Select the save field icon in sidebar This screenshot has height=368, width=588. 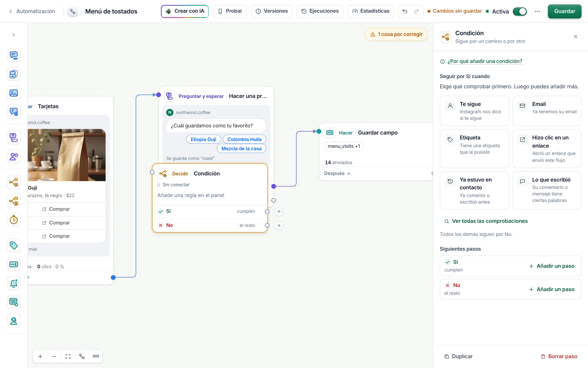(x=14, y=264)
